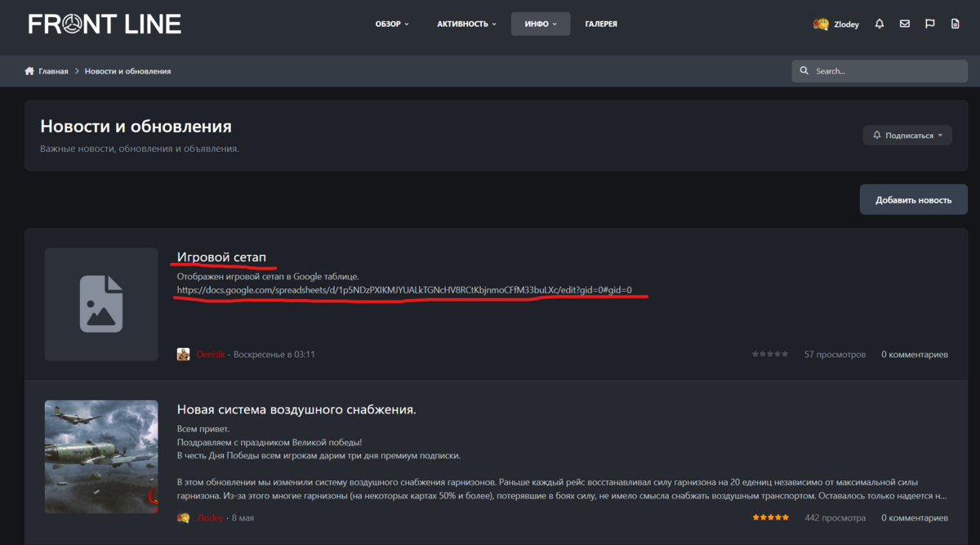Open the Google spreadsheet link
Screen dimensions: 980x545
pyautogui.click(x=404, y=290)
